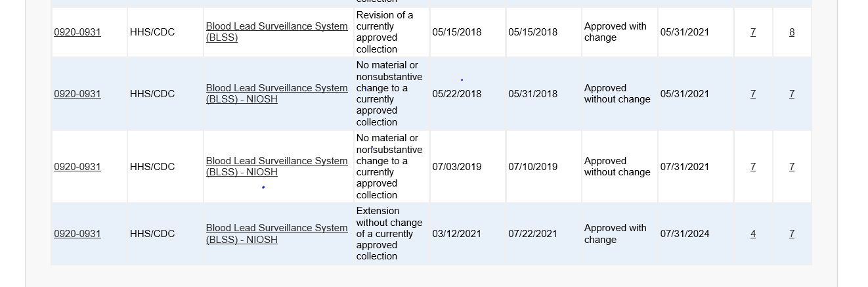
Task: Open Blood Lead Surveillance System (BLSS) revision link
Action: [x=276, y=32]
